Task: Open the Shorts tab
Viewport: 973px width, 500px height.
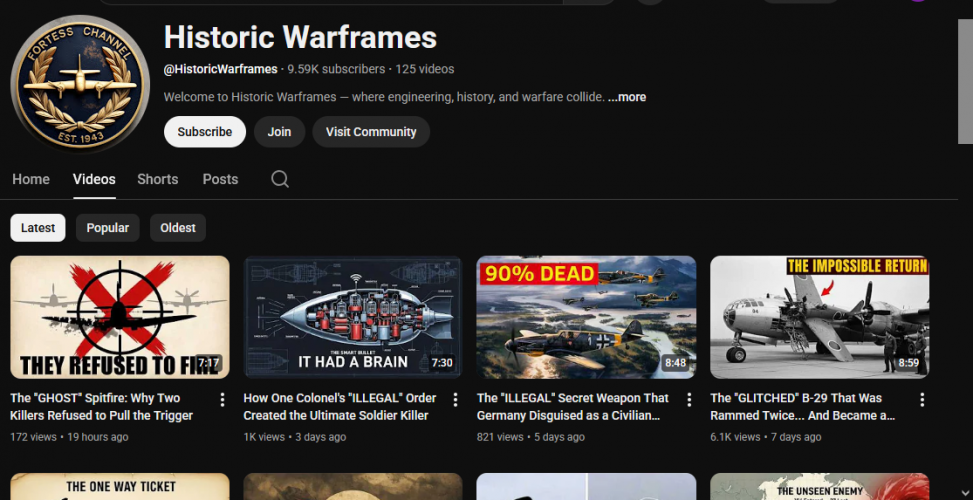Action: (x=158, y=179)
